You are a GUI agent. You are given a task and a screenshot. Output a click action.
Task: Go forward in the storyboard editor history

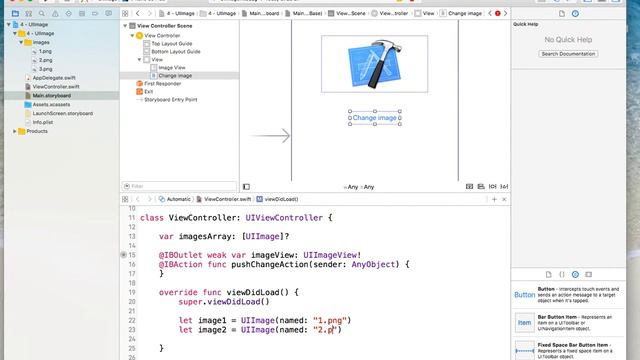point(149,13)
